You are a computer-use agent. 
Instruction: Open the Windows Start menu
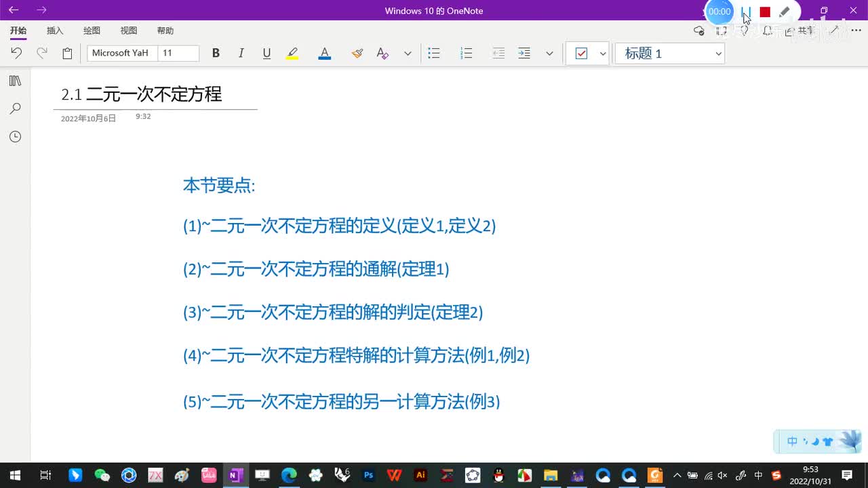tap(15, 475)
